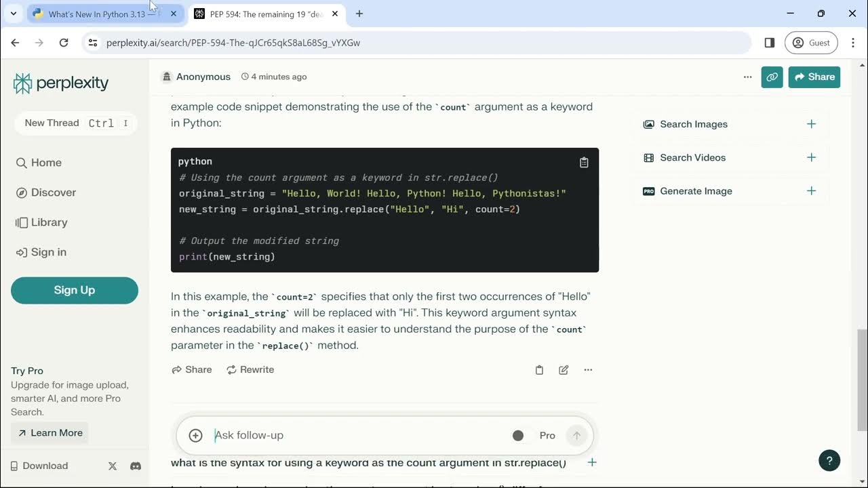Focus the Ask follow-up input field

tap(353, 435)
